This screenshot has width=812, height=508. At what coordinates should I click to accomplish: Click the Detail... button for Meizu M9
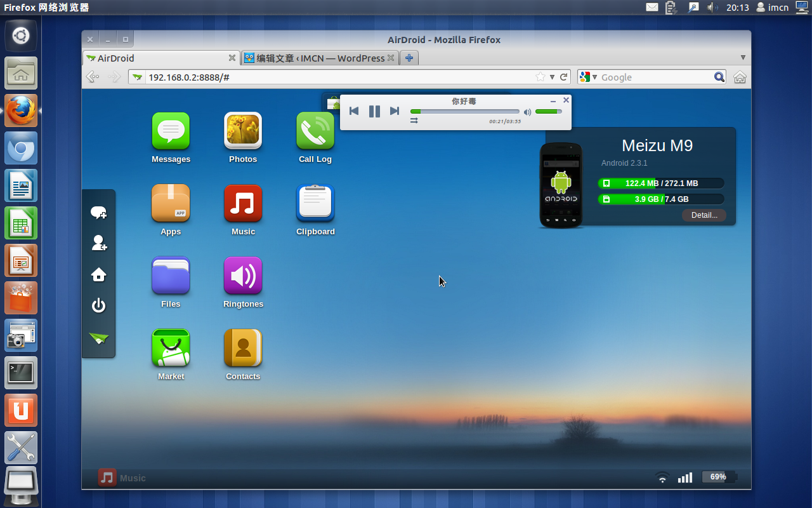(704, 215)
